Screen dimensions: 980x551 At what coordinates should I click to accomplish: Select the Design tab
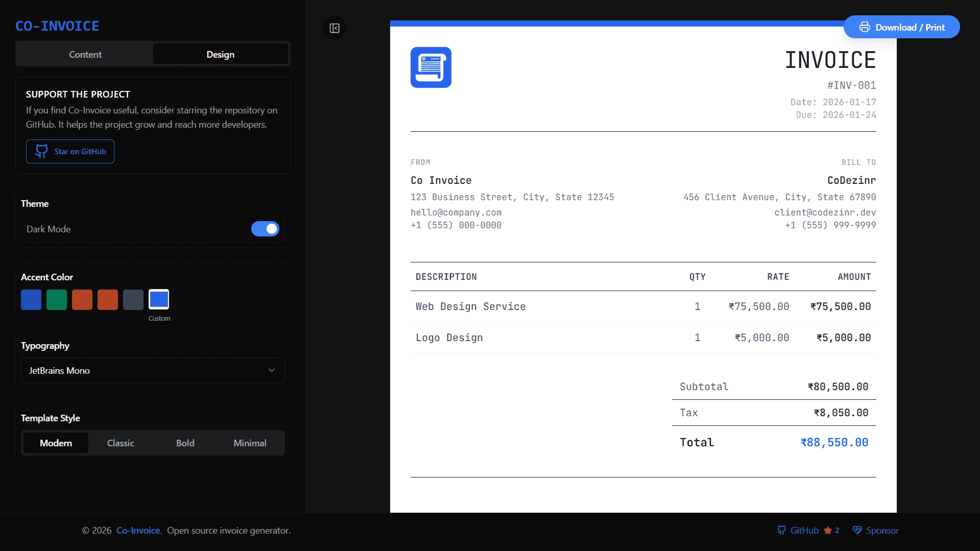(221, 54)
